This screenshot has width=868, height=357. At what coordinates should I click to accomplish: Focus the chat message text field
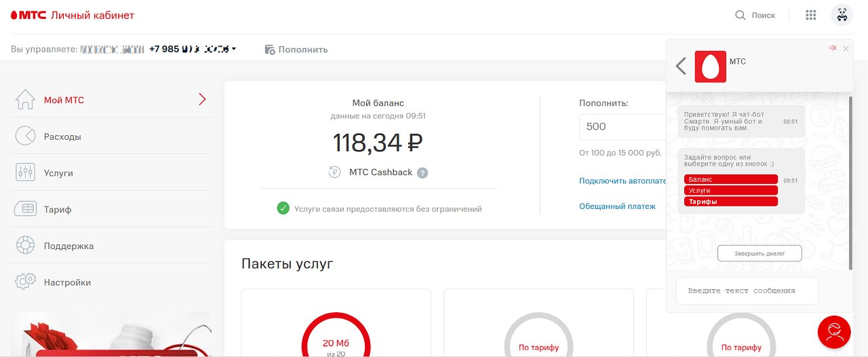747,290
